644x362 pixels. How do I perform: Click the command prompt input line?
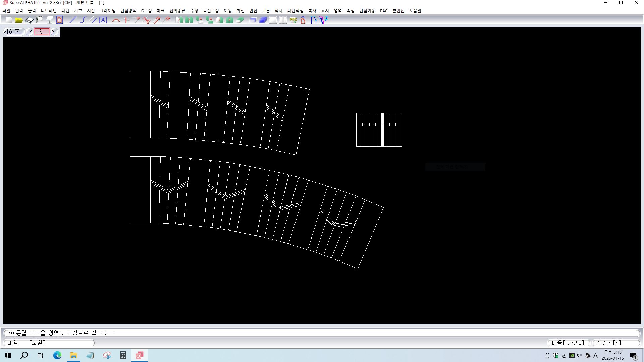[x=322, y=333]
